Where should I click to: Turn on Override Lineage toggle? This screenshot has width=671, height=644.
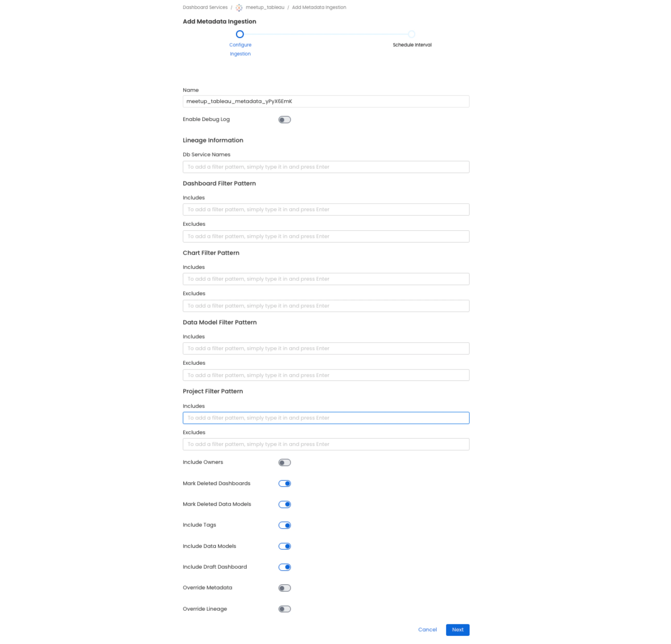284,608
